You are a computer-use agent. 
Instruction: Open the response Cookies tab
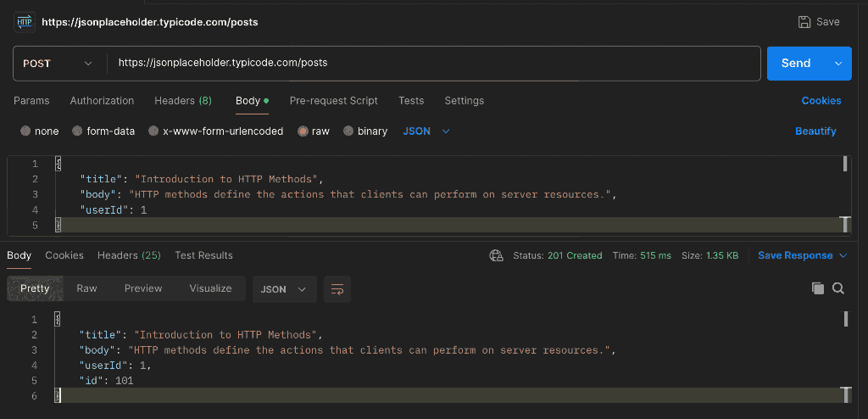(64, 255)
